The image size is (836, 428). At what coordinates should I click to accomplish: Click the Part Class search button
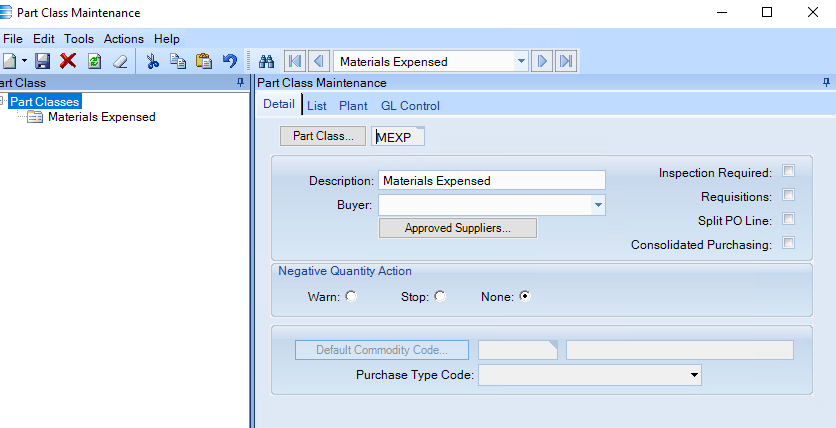(x=323, y=136)
